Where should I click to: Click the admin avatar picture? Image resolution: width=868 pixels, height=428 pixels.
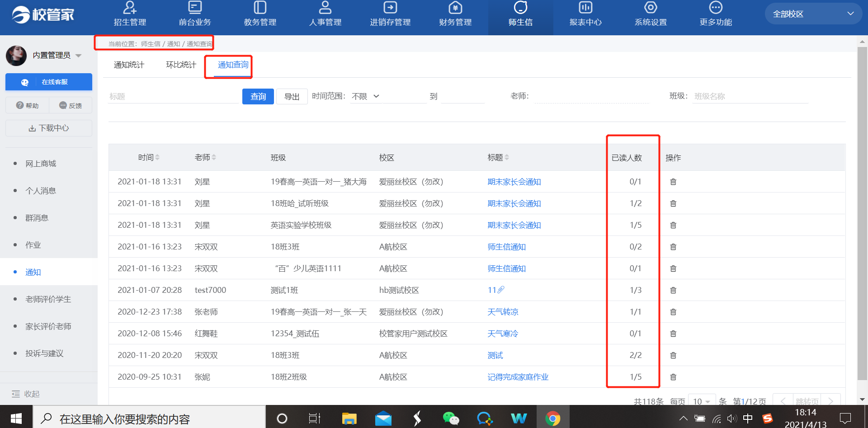[16, 56]
